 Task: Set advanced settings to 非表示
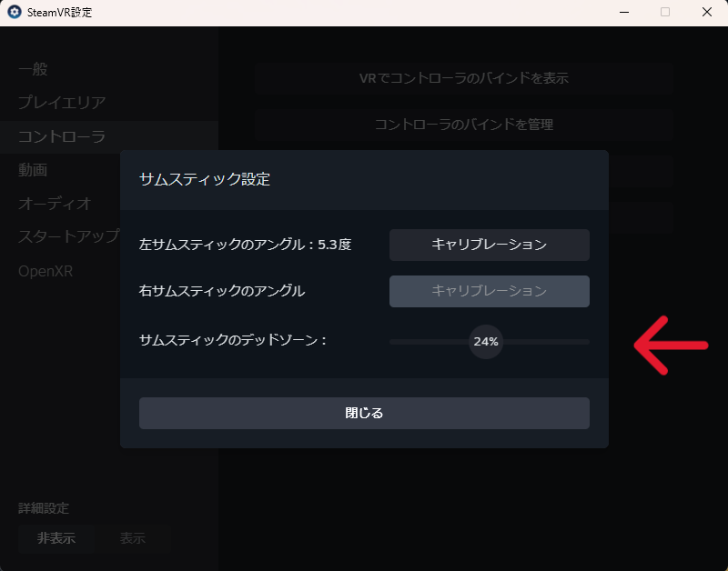pos(56,538)
